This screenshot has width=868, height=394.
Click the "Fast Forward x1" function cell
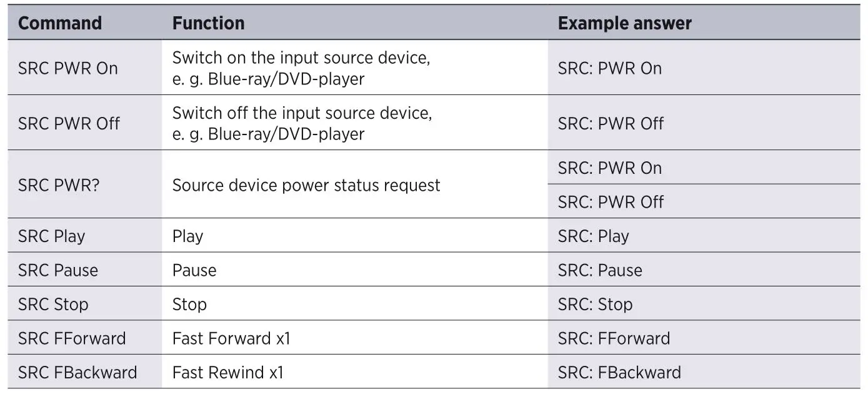pyautogui.click(x=231, y=338)
